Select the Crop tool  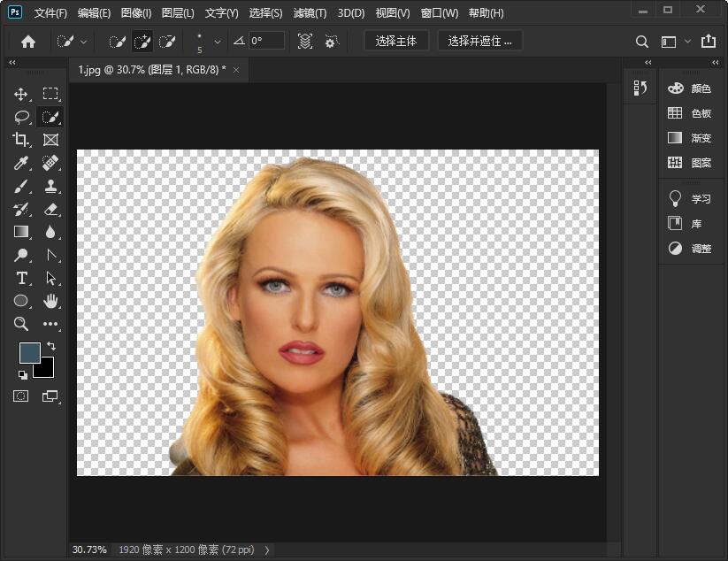tap(20, 139)
